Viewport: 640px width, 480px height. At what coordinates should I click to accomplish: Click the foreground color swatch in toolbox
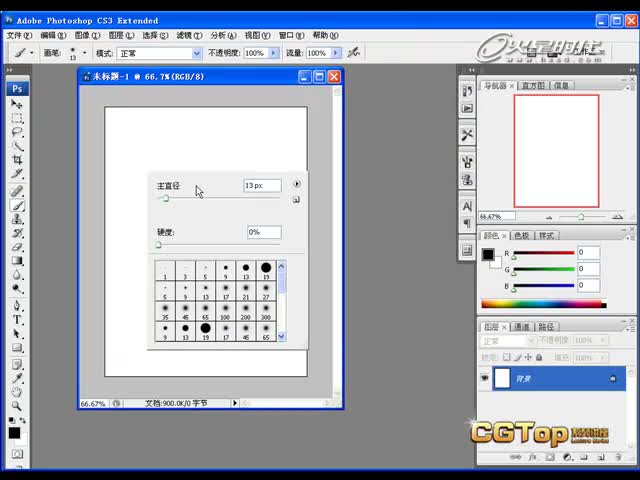click(x=14, y=433)
